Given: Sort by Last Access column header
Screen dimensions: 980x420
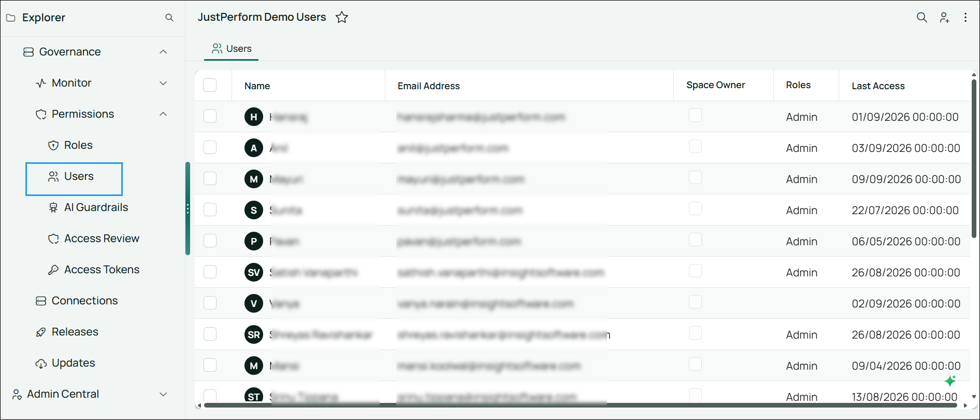Looking at the screenshot, I should [x=878, y=86].
